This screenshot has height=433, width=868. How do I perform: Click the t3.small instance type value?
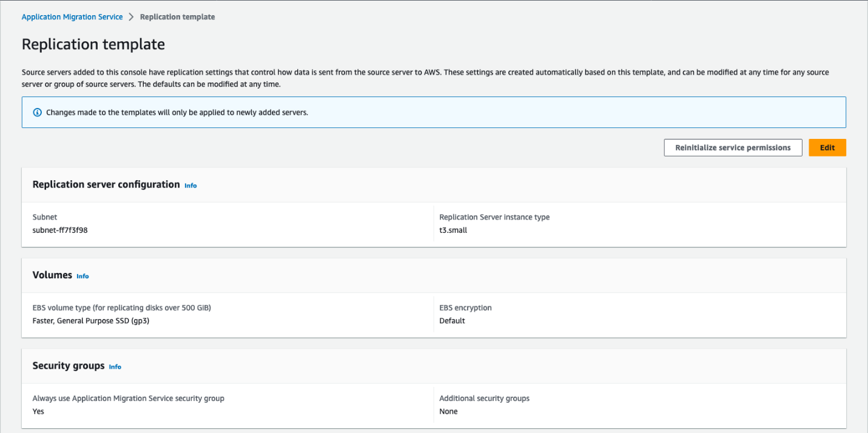(x=453, y=230)
